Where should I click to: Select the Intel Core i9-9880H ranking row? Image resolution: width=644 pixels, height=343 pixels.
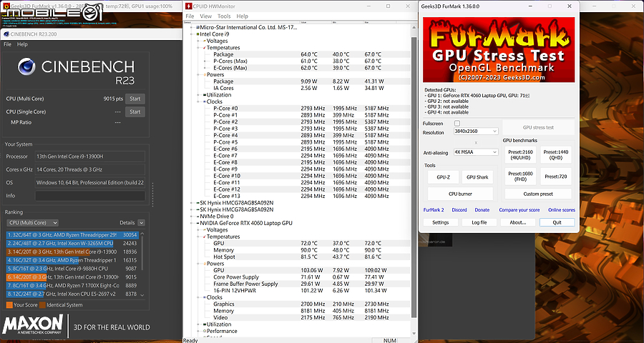72,269
